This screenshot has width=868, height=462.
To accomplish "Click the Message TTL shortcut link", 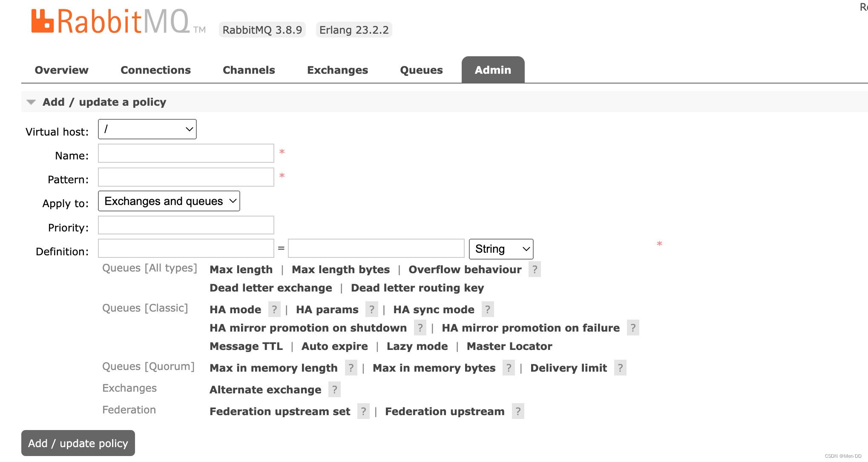I will (x=246, y=346).
